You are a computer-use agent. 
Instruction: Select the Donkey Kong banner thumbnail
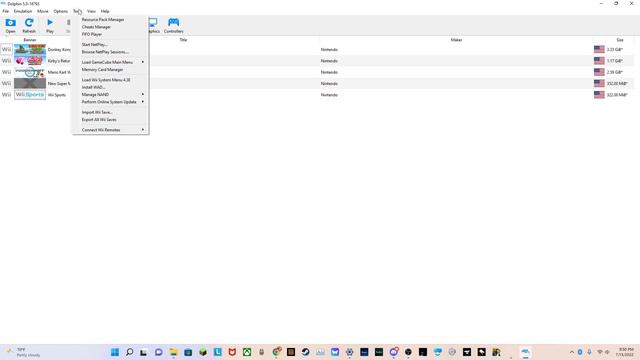click(x=30, y=49)
